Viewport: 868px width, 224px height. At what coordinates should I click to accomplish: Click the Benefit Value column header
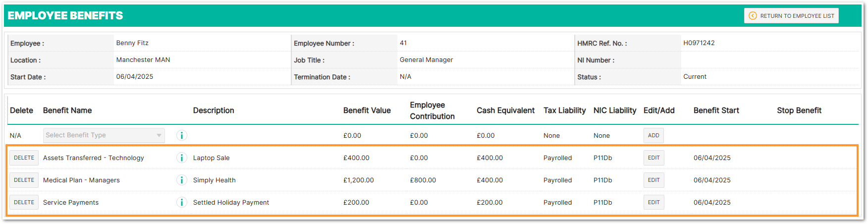click(367, 111)
